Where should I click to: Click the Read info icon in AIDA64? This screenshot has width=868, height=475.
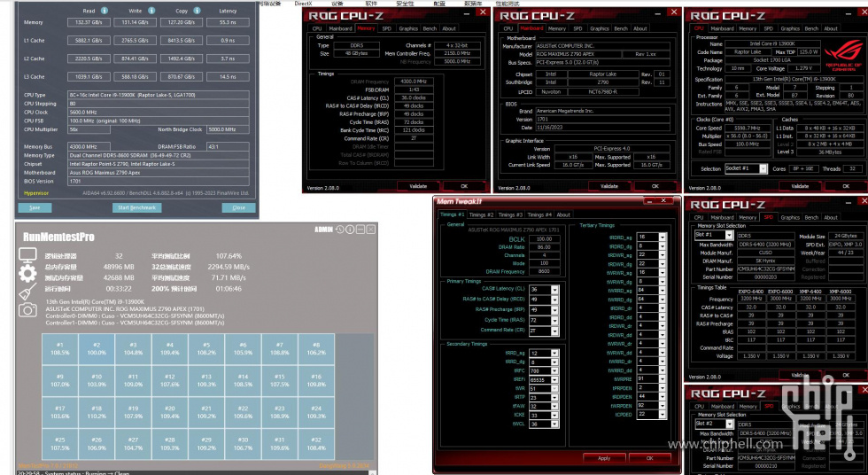105,11
